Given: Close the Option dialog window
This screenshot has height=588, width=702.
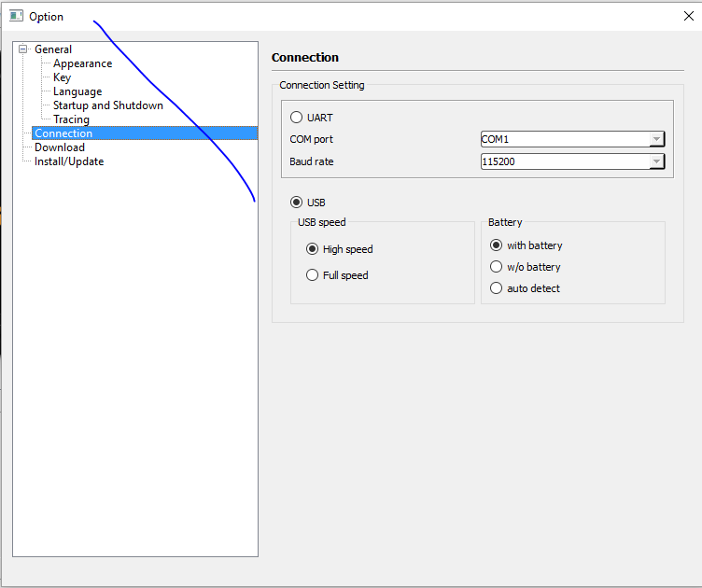Looking at the screenshot, I should (689, 16).
